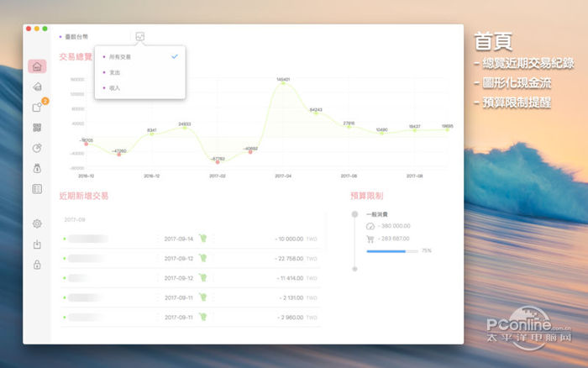
Task: Open the table list icon in sidebar
Action: point(37,189)
